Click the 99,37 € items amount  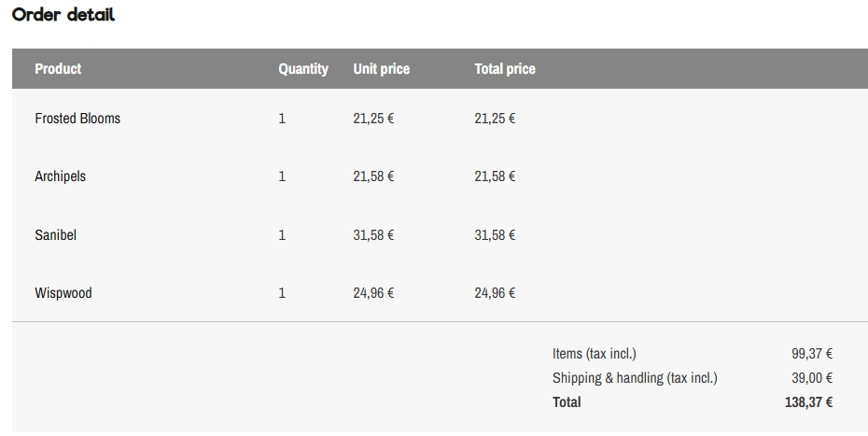pyautogui.click(x=812, y=354)
